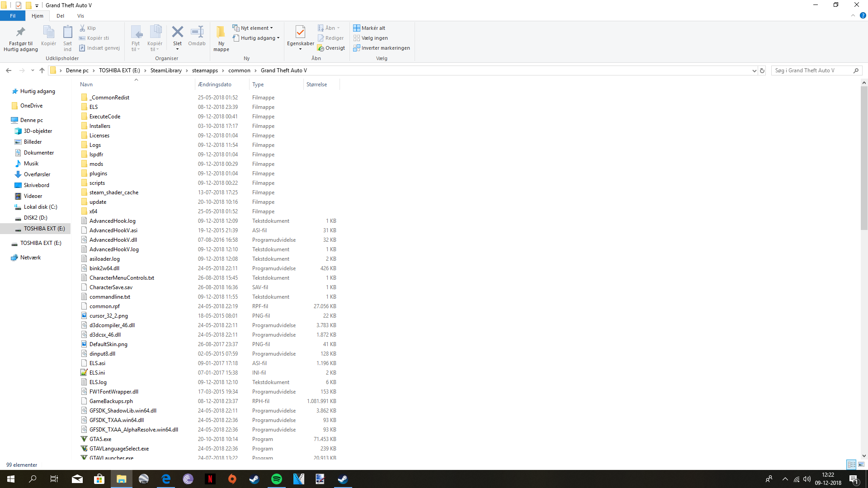Click the vertical scrollbar in file list
Viewport: 868px width, 488px height.
864,158
